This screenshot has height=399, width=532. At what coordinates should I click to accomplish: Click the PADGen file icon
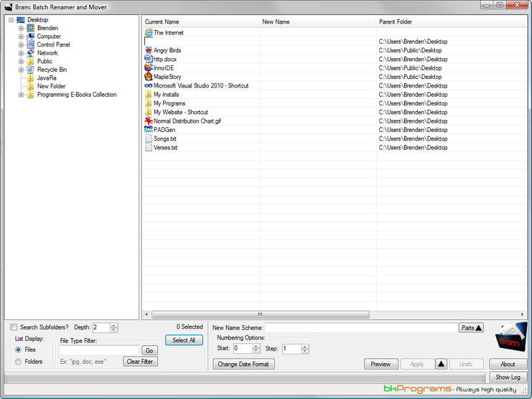148,130
